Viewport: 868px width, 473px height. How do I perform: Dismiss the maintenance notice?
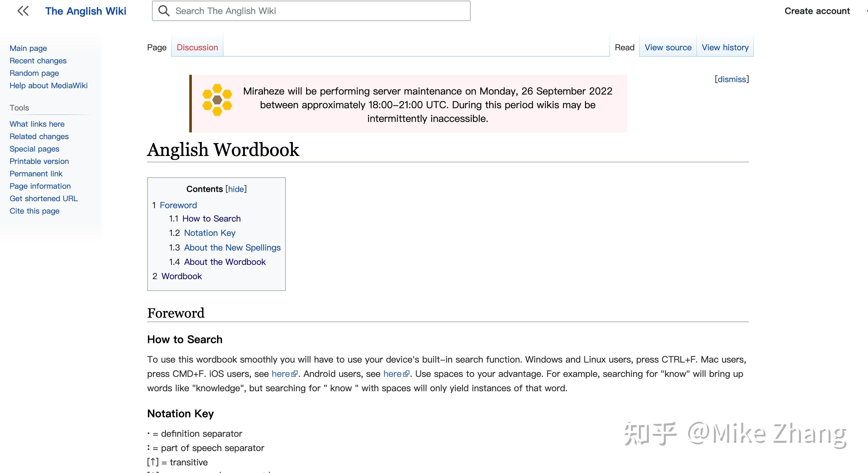tap(732, 79)
